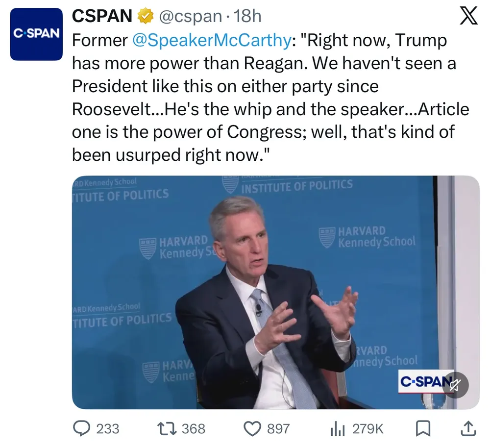This screenshot has width=490, height=448.
Task: Unmute the video with the speaker icon
Action: (x=455, y=385)
